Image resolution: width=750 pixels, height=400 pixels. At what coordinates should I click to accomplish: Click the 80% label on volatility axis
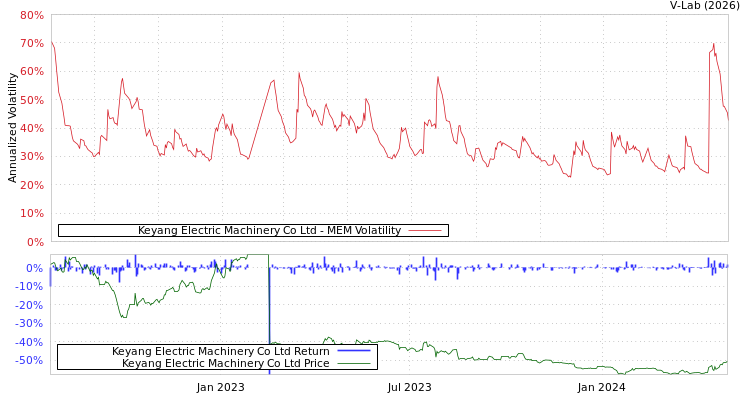(x=31, y=16)
